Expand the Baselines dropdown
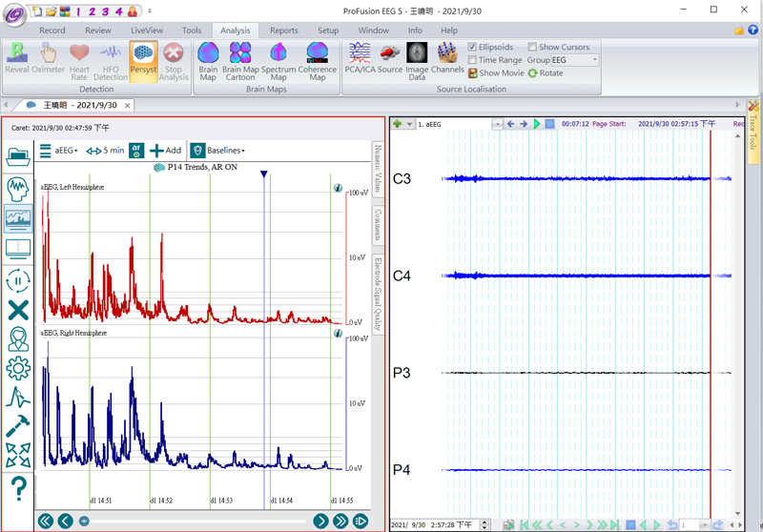The width and height of the screenshot is (763, 532). [225, 150]
